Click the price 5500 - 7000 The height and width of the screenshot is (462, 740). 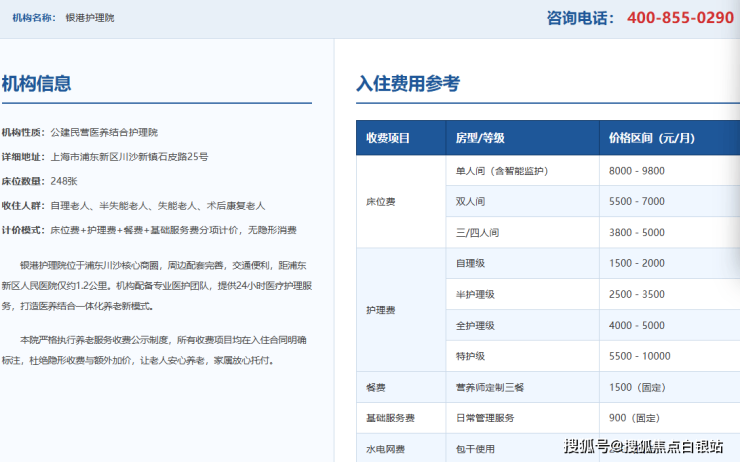coord(637,202)
